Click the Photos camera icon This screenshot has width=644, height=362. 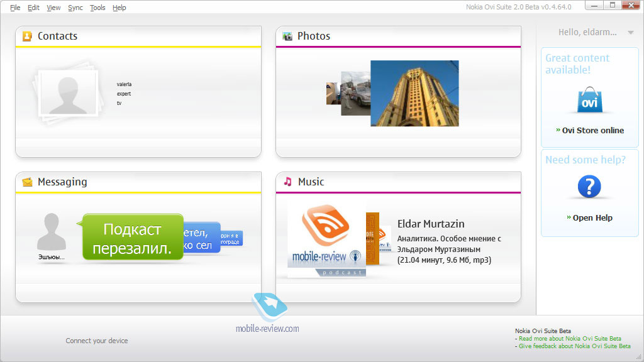coord(287,36)
